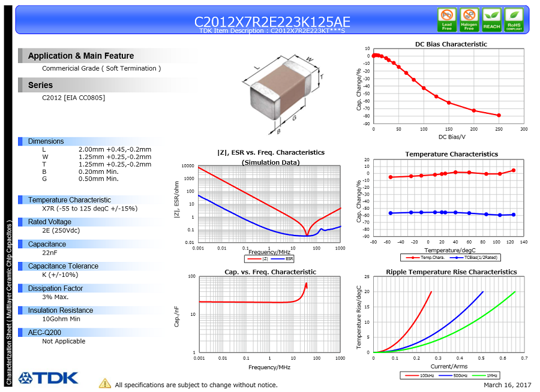Image resolution: width=540 pixels, height=392 pixels.
Task: Click the 10Gohm Min value
Action: [61, 319]
